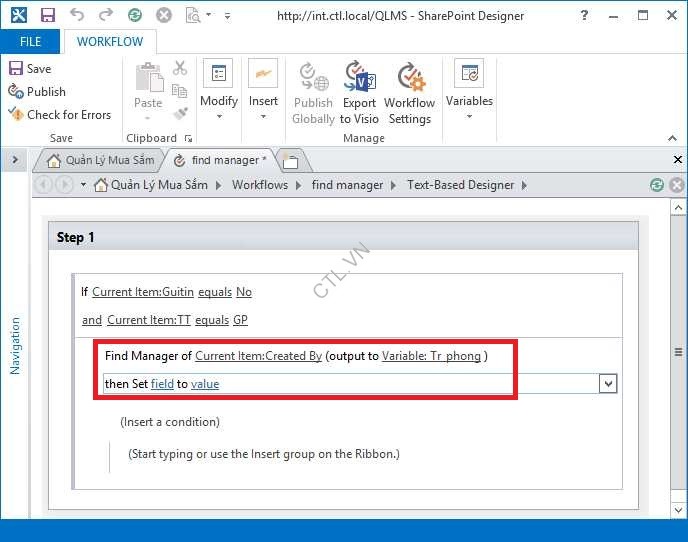Expand the Insert dropdown menu
The width and height of the screenshot is (688, 542).
point(263,116)
